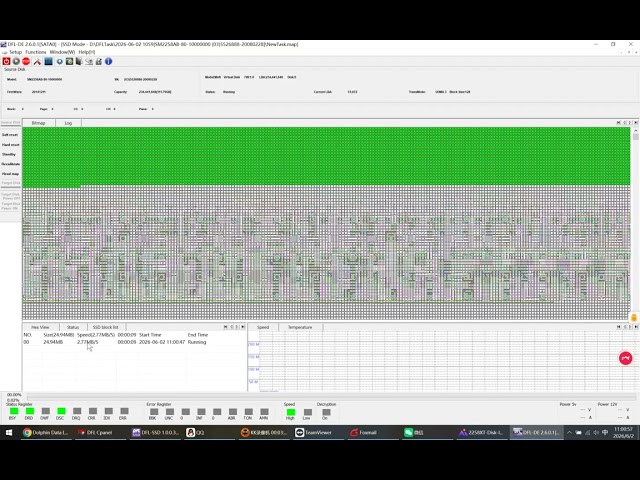Click the Running task row 00
The height and width of the screenshot is (480, 640).
pos(134,342)
